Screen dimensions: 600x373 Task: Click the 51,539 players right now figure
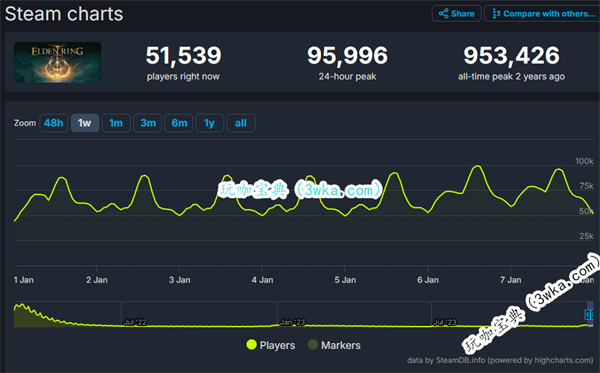(x=183, y=55)
